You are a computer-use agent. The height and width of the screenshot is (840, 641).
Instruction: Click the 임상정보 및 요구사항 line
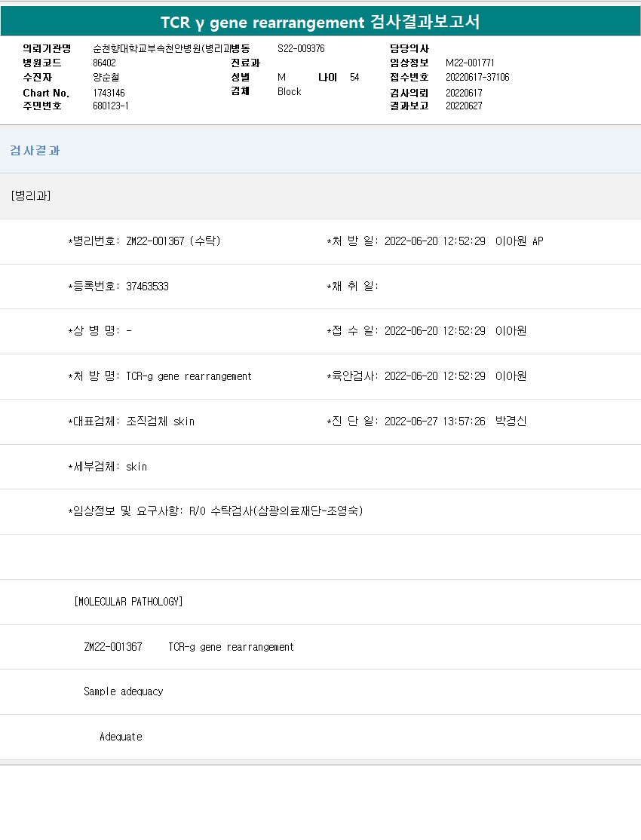click(x=216, y=510)
